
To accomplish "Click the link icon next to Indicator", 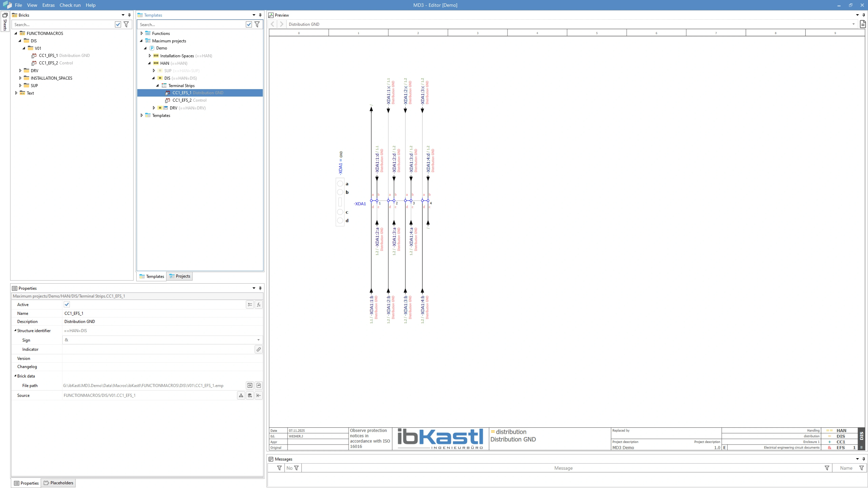I will coord(258,349).
